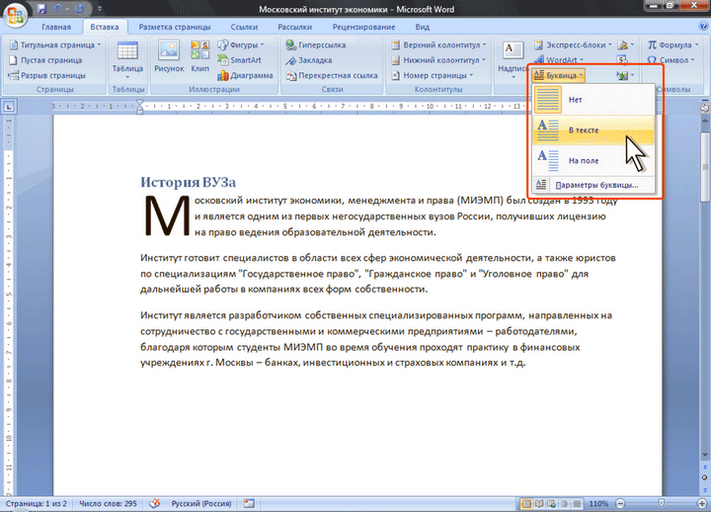Insert a Пустая страница
Screen dimensions: 711x512
(46, 60)
